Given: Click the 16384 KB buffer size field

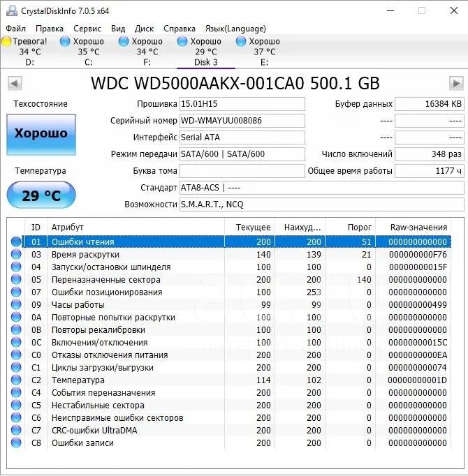Looking at the screenshot, I should (x=430, y=104).
